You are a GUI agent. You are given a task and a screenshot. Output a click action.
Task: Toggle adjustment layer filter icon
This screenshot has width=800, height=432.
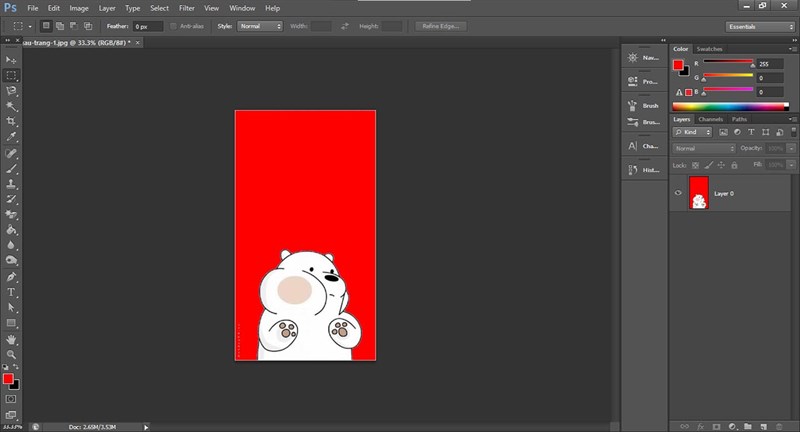[x=737, y=132]
